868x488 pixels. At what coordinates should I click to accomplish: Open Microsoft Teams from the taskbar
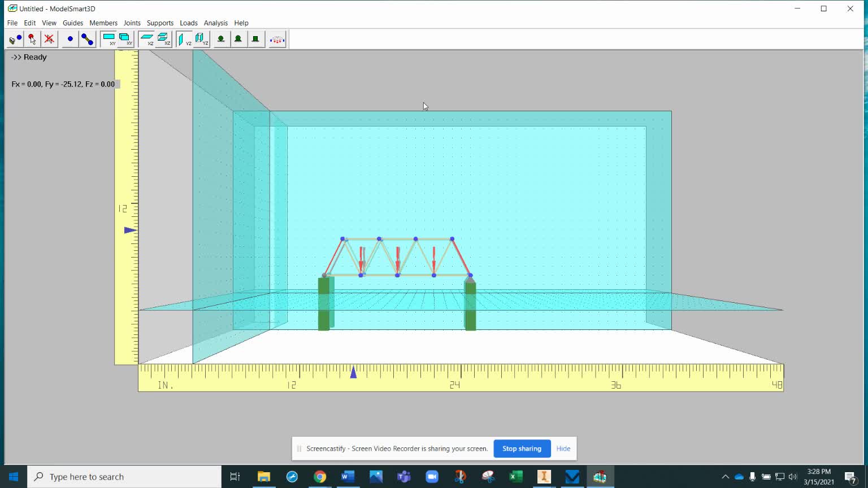click(403, 477)
